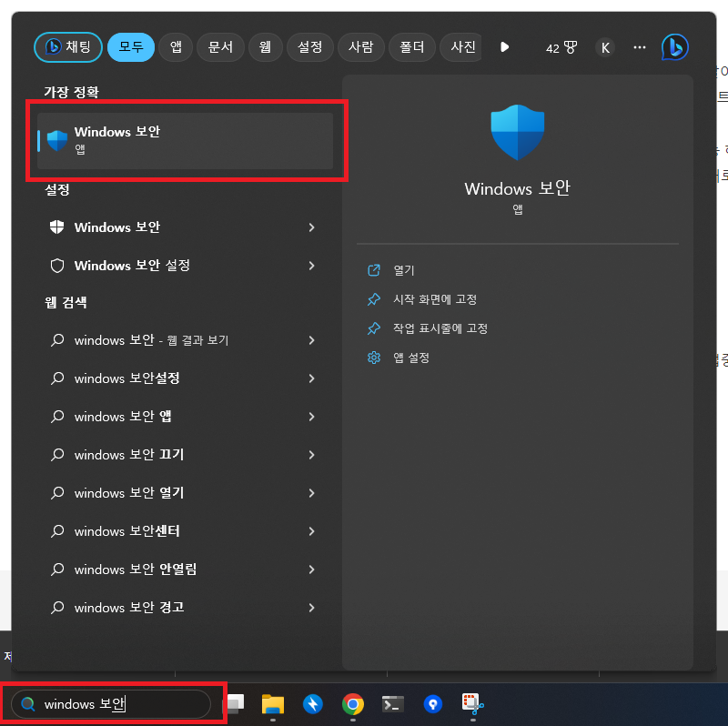Show more filter tabs with the arrow
Viewport: 728px width, 726px height.
[505, 47]
